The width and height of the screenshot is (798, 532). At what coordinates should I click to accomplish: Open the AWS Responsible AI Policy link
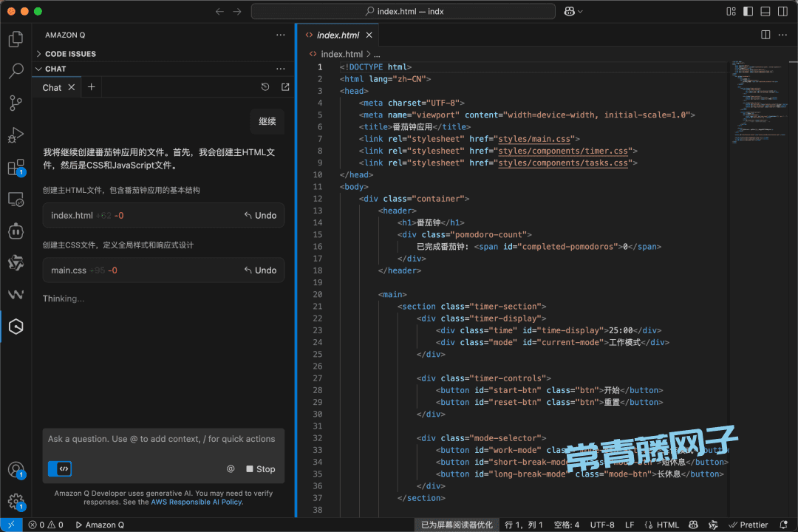pyautogui.click(x=197, y=502)
